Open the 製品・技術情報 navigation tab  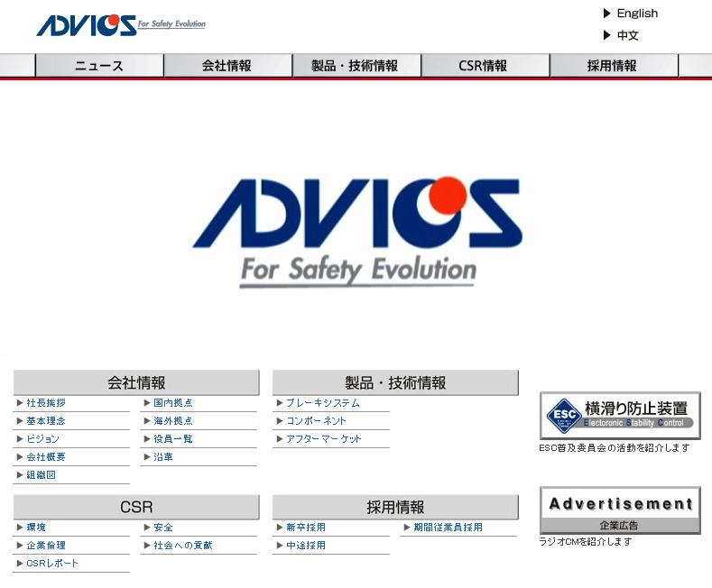point(356,66)
